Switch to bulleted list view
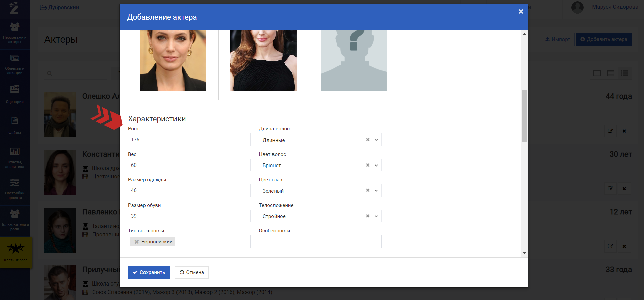The image size is (644, 300). click(624, 73)
